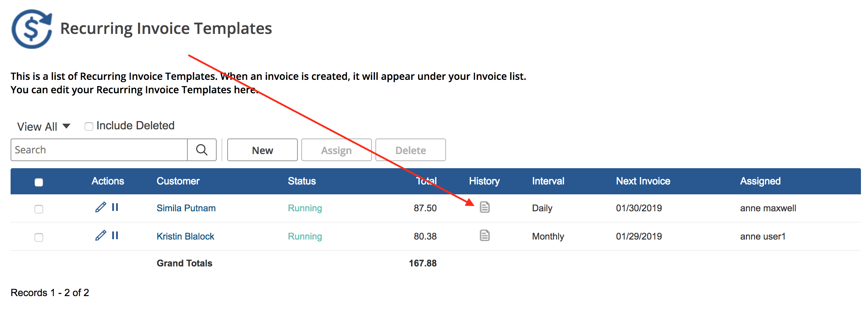This screenshot has height=318, width=868.
Task: Check the row checkbox for Simila Putnam
Action: [x=39, y=209]
